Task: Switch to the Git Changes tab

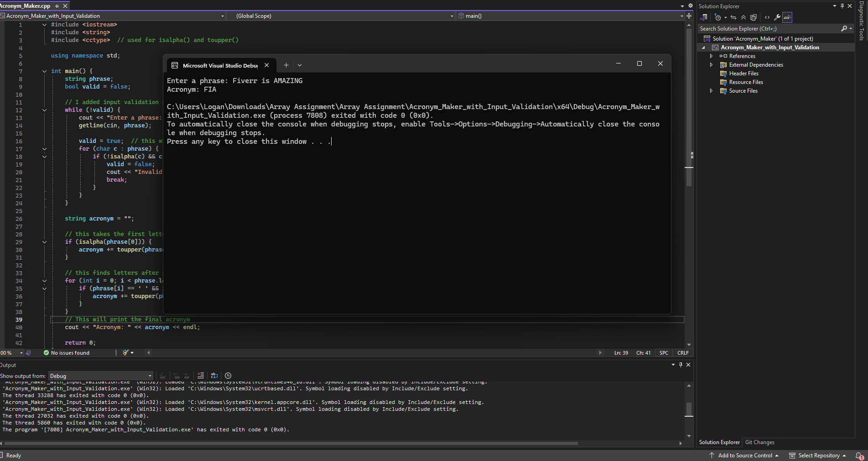Action: pos(759,442)
